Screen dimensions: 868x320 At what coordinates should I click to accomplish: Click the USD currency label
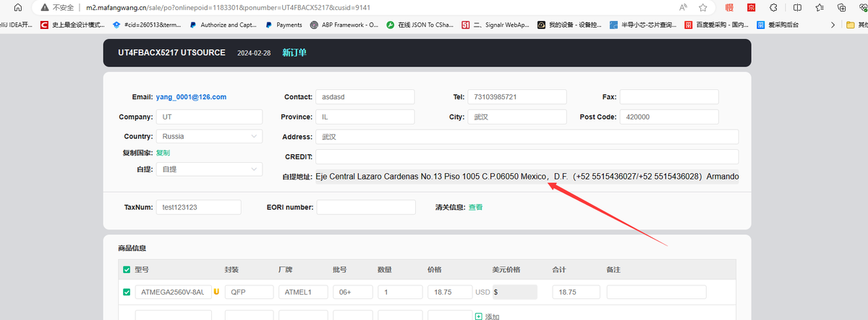[482, 292]
